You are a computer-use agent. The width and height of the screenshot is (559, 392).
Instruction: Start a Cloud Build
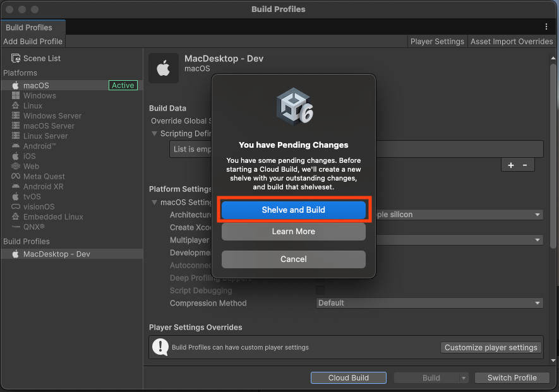click(348, 377)
